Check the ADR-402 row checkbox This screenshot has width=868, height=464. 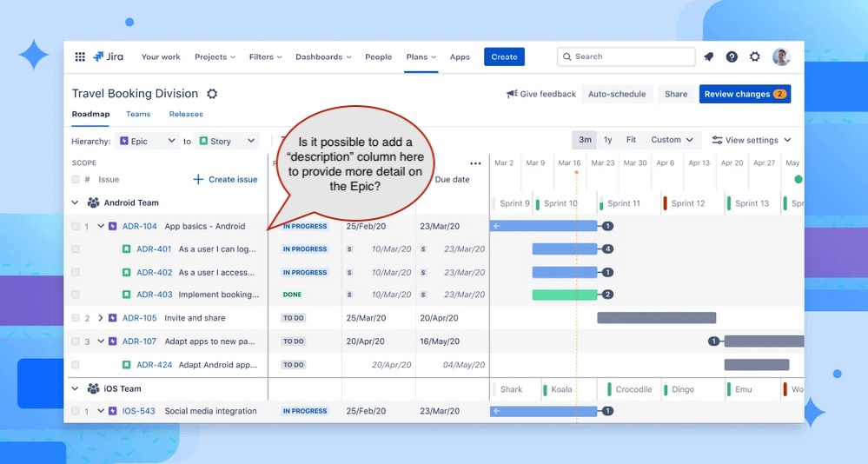pyautogui.click(x=76, y=273)
